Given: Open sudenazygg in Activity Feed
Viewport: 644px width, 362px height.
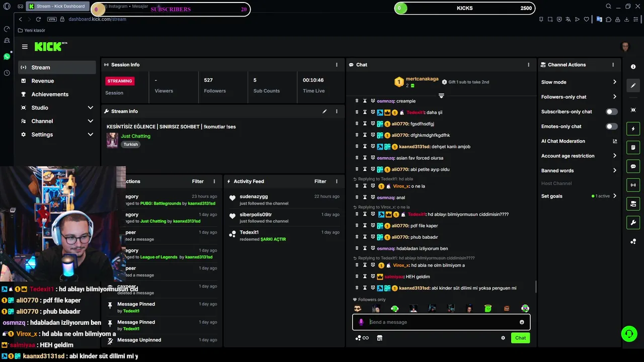Looking at the screenshot, I should [x=254, y=197].
